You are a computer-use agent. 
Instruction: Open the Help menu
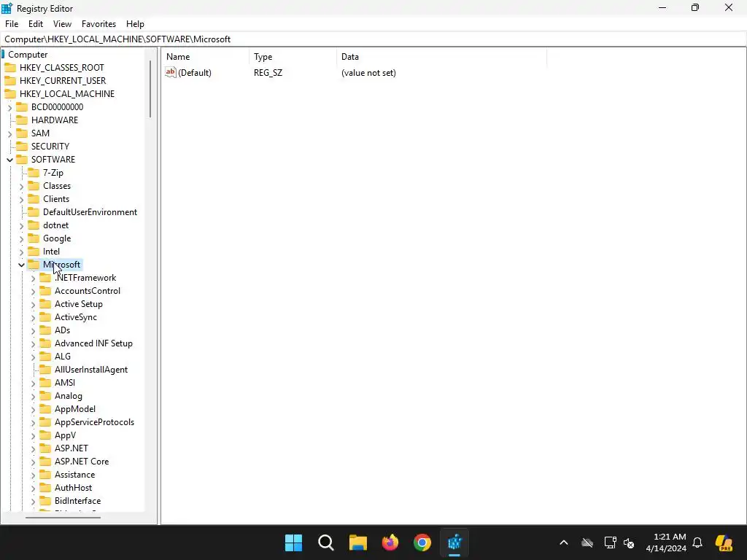135,24
